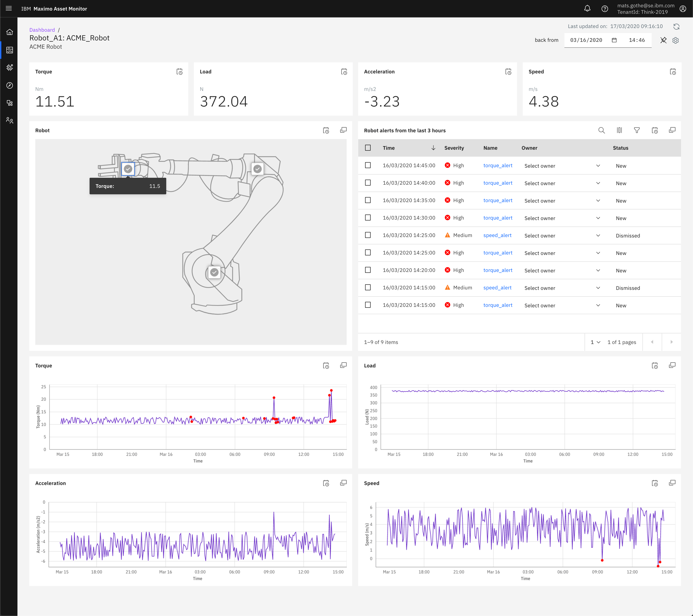
Task: Search the Robot alerts table
Action: (x=601, y=130)
